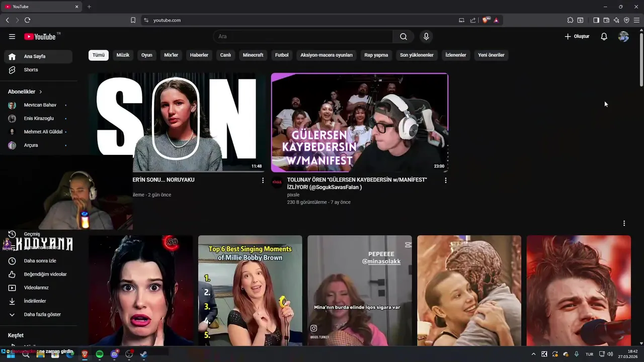Screen dimensions: 644x362
Task: Open Spotify from the taskbar
Action: (x=100, y=354)
